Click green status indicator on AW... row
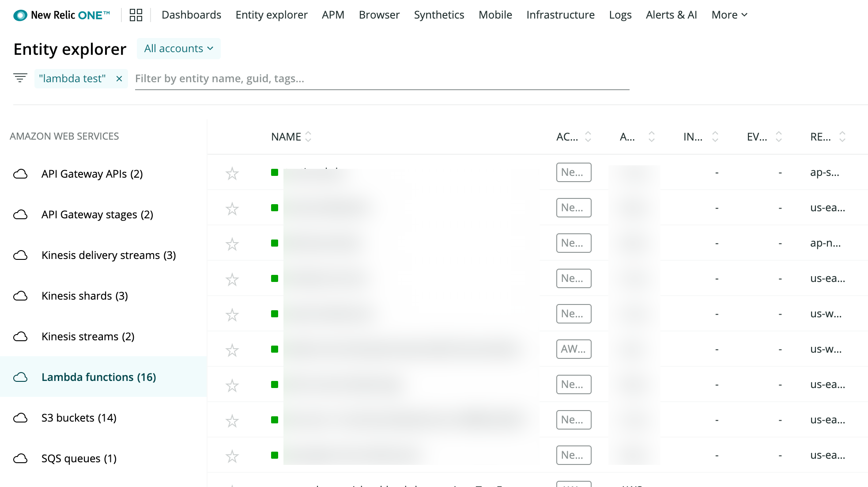The image size is (868, 487). click(275, 349)
